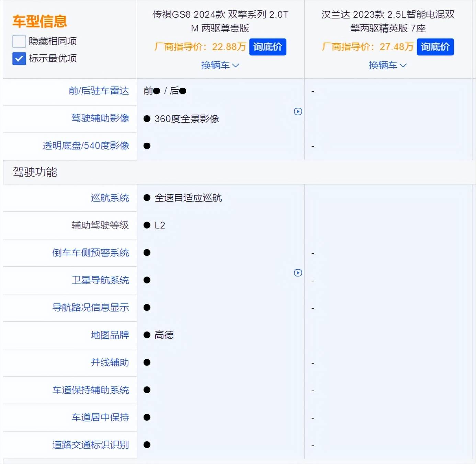476x464 pixels.
Task: Open 巡航系统 parameter link
Action: 110,198
